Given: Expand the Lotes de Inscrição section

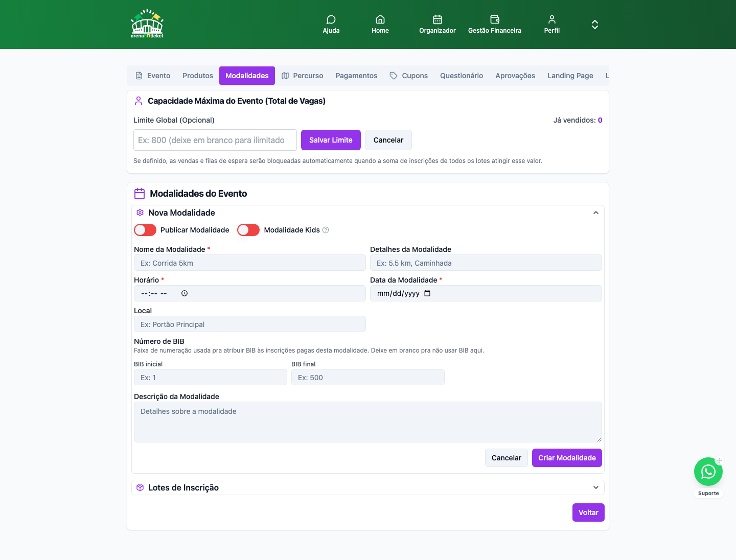Looking at the screenshot, I should [596, 487].
